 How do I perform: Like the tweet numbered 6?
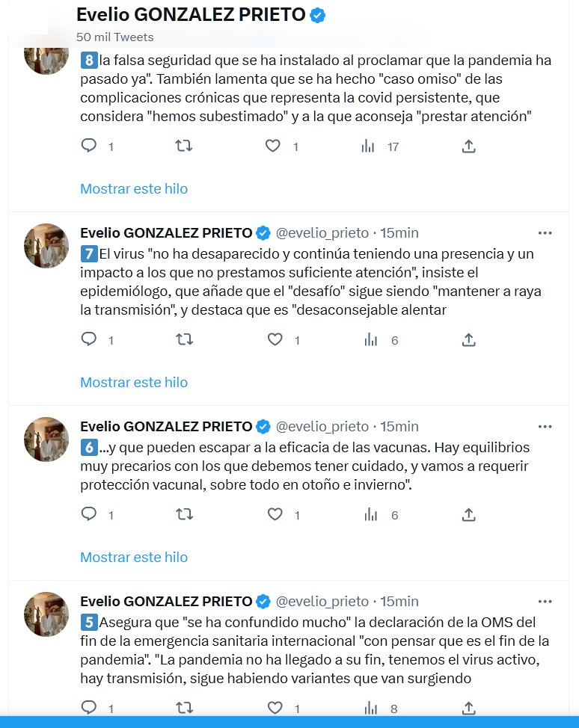275,514
